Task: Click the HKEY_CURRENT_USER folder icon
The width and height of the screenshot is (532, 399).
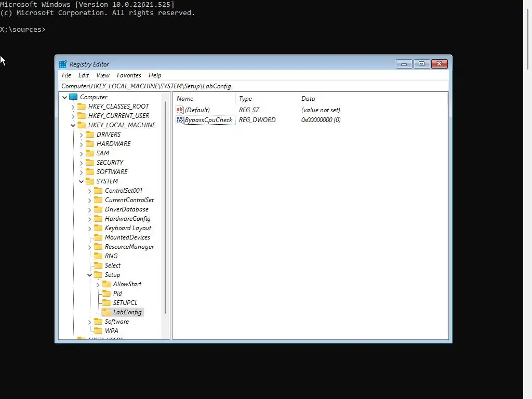Action: 82,116
